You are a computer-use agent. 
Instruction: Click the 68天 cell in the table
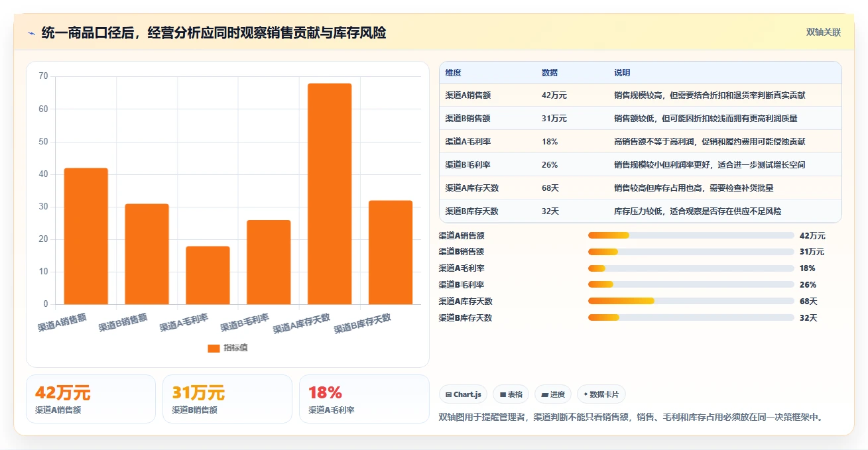550,188
